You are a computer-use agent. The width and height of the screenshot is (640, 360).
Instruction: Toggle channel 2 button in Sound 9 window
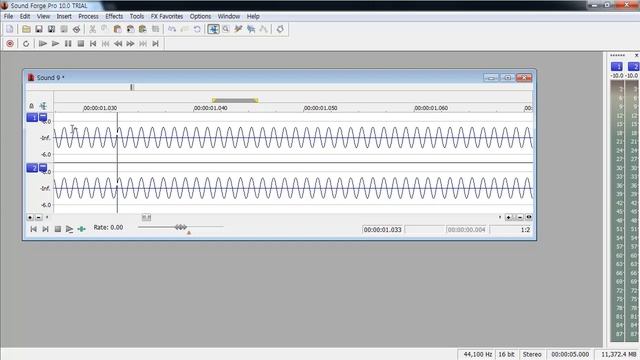(x=32, y=168)
